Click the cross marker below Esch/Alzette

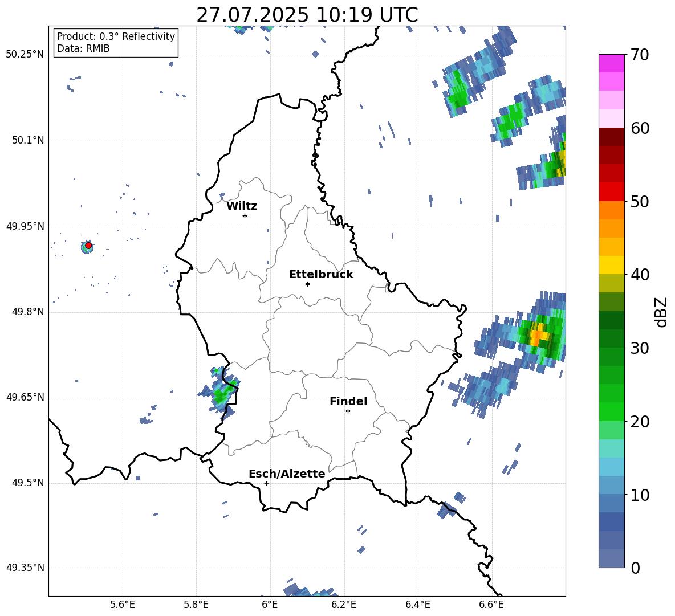coord(266,483)
